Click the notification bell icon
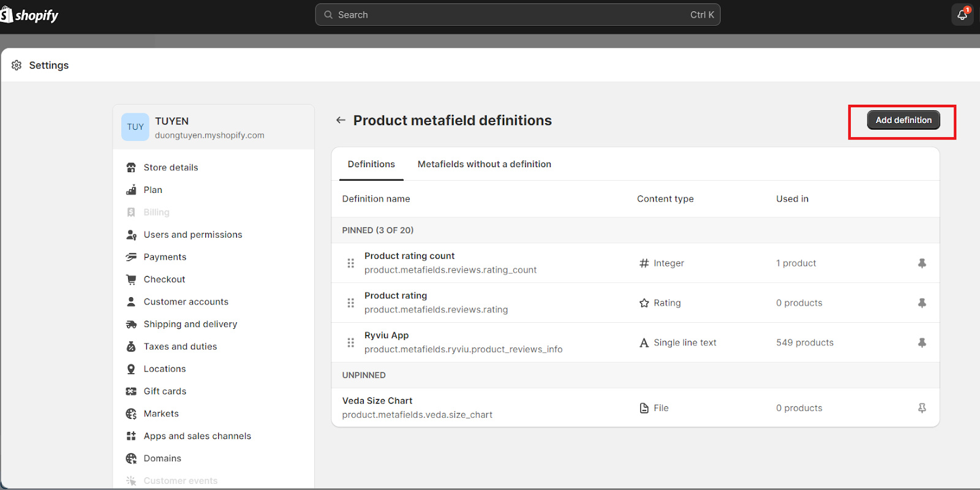980x490 pixels. pyautogui.click(x=962, y=15)
